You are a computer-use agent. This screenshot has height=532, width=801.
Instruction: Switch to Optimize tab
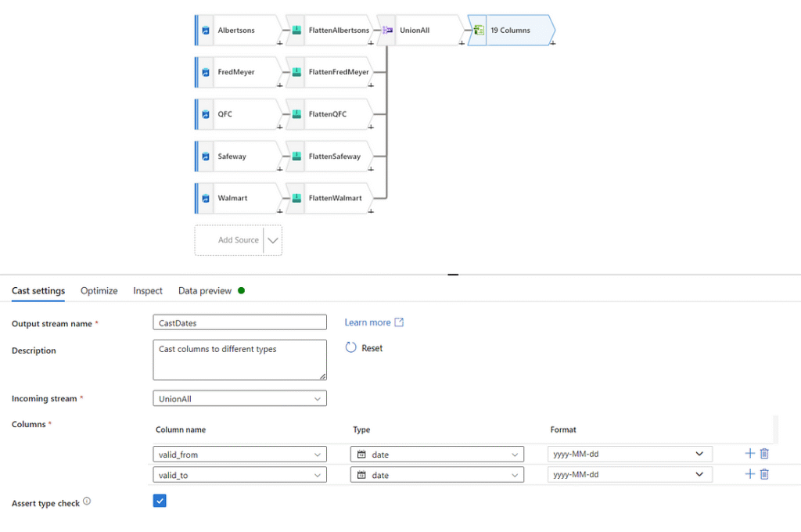[x=99, y=291]
